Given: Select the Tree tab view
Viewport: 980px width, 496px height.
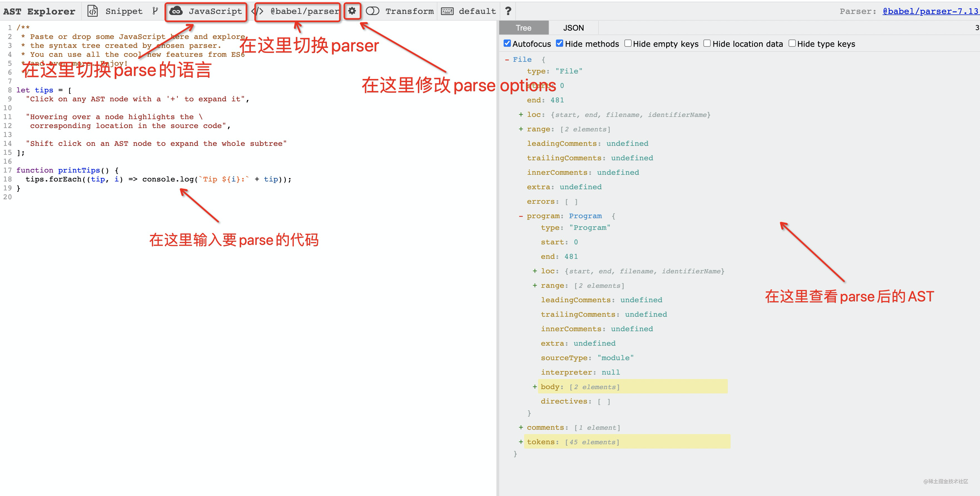Looking at the screenshot, I should 524,28.
